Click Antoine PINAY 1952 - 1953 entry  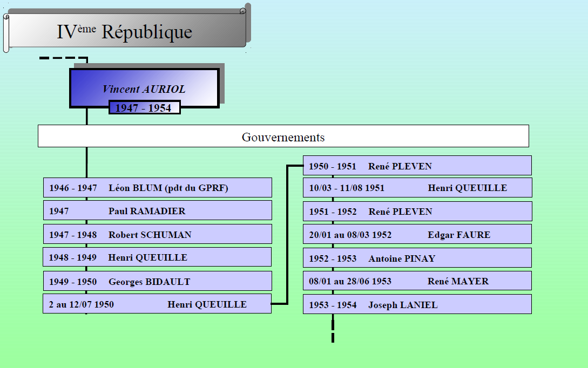click(x=417, y=258)
